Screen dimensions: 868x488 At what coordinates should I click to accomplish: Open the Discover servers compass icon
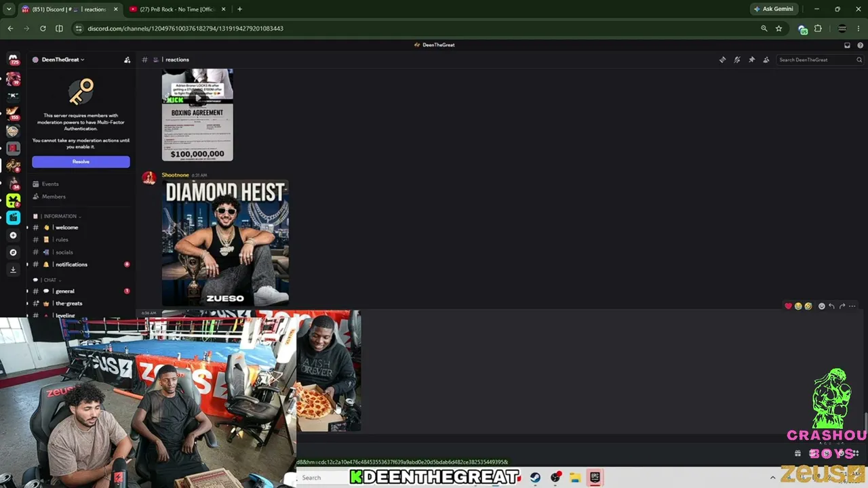[13, 252]
